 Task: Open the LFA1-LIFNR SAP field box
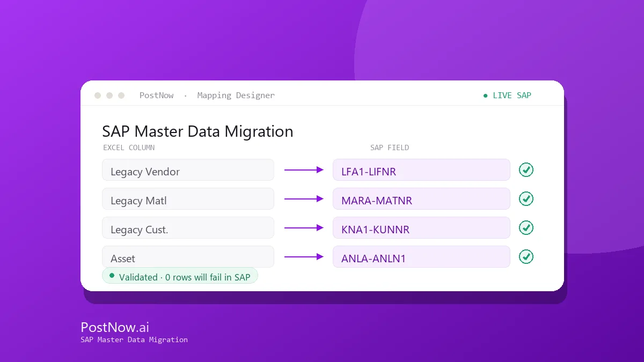[421, 170]
